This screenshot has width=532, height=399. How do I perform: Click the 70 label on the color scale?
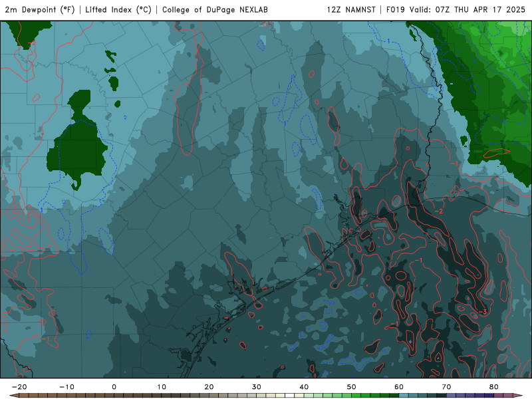[446, 387]
